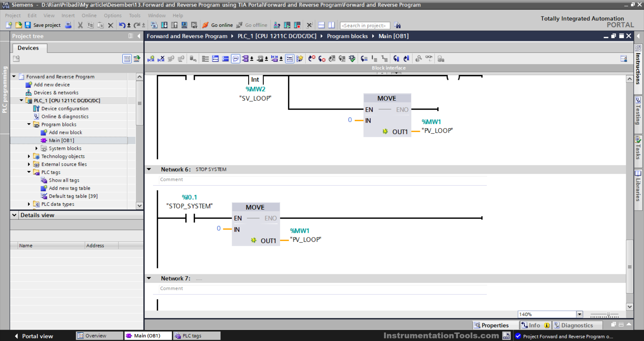
Task: Click the project tree scrollbar up arrow
Action: point(140,77)
